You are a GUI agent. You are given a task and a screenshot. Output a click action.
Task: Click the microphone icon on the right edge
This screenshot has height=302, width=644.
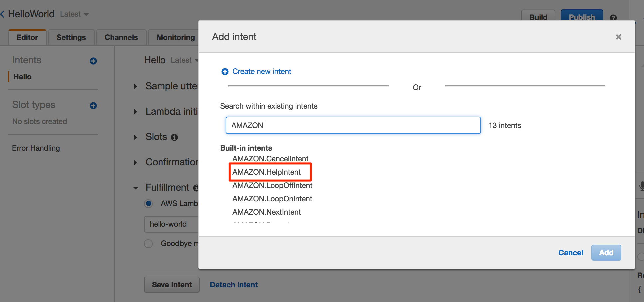(x=641, y=186)
